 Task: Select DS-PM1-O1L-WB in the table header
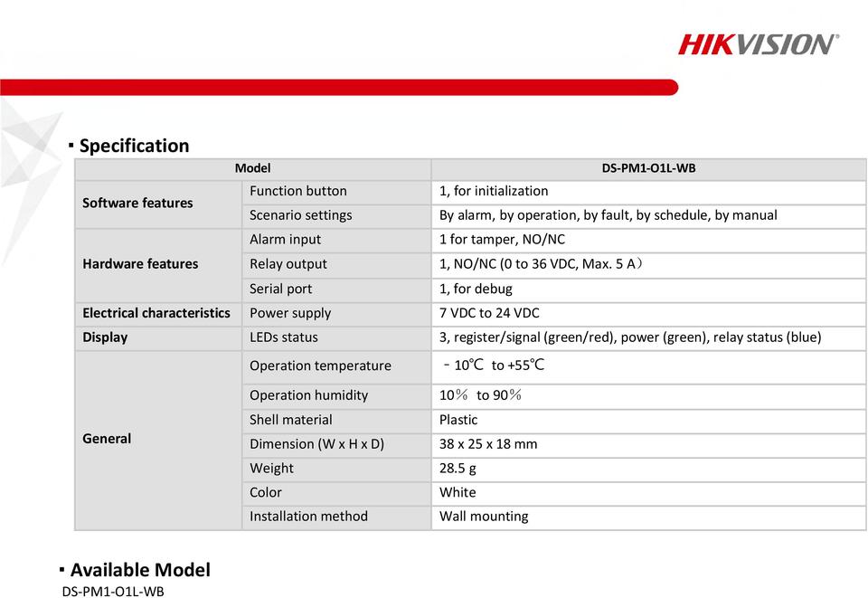tap(649, 168)
